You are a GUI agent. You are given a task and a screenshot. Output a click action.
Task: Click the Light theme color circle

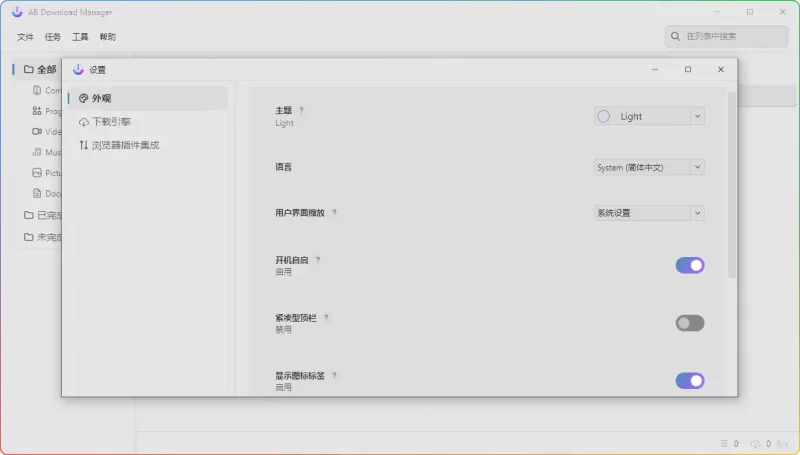pos(604,116)
